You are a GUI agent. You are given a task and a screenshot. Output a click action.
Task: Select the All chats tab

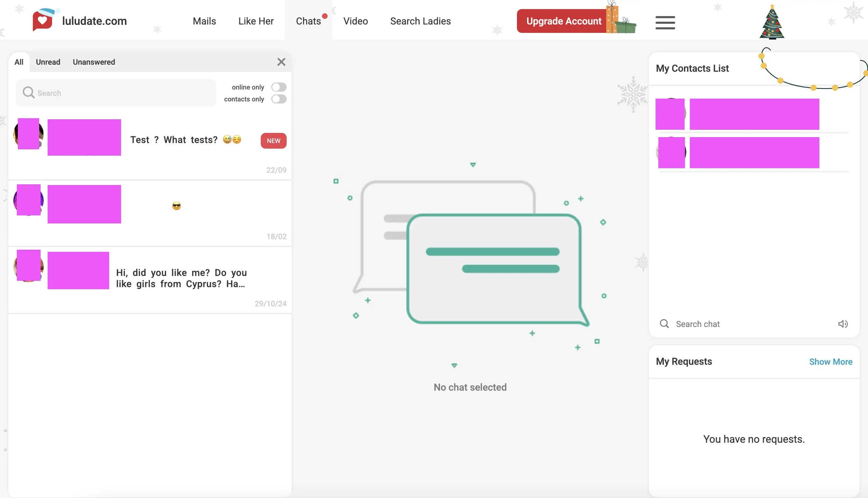[19, 62]
